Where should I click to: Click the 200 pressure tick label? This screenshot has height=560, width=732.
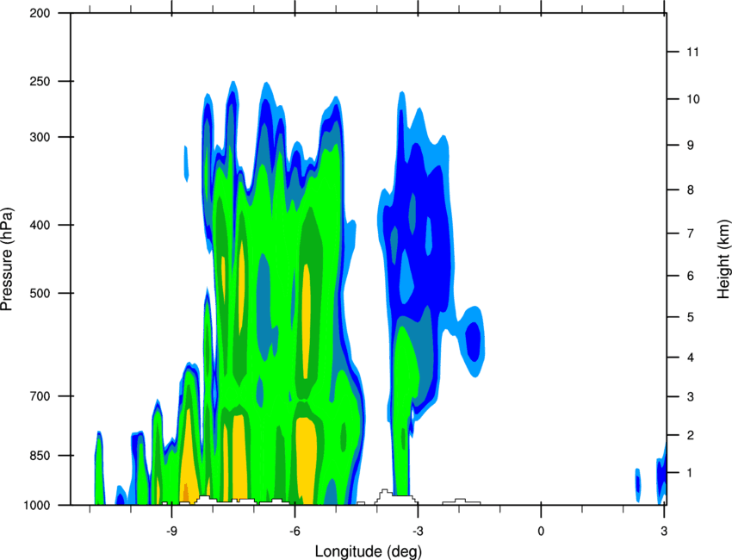pyautogui.click(x=40, y=13)
